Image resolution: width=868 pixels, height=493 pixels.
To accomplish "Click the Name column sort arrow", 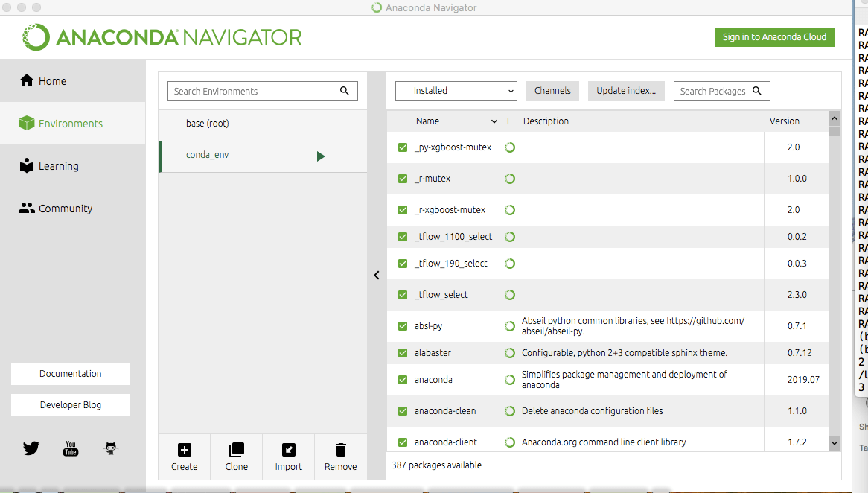I will (x=494, y=121).
